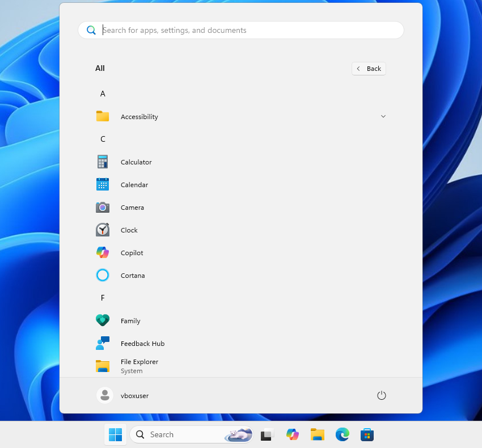Jump to letter F section header

click(x=103, y=298)
